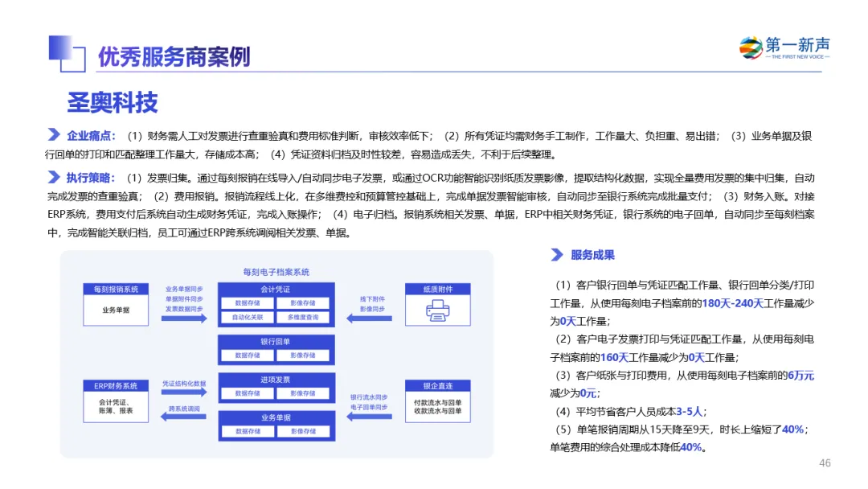Click the 银行流水同步 label
Image resolution: width=868 pixels, height=489 pixels.
(369, 397)
